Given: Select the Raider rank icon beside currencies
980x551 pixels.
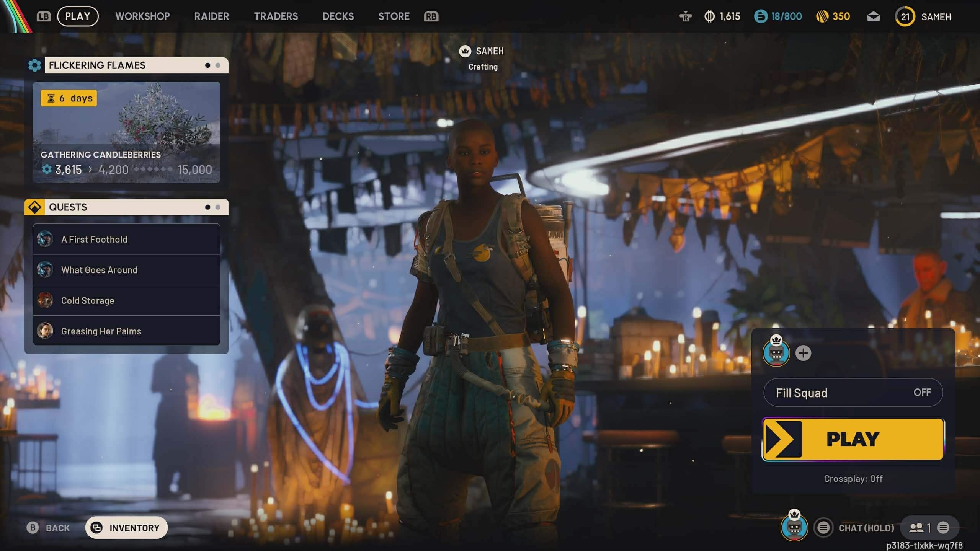Looking at the screenshot, I should pos(686,17).
